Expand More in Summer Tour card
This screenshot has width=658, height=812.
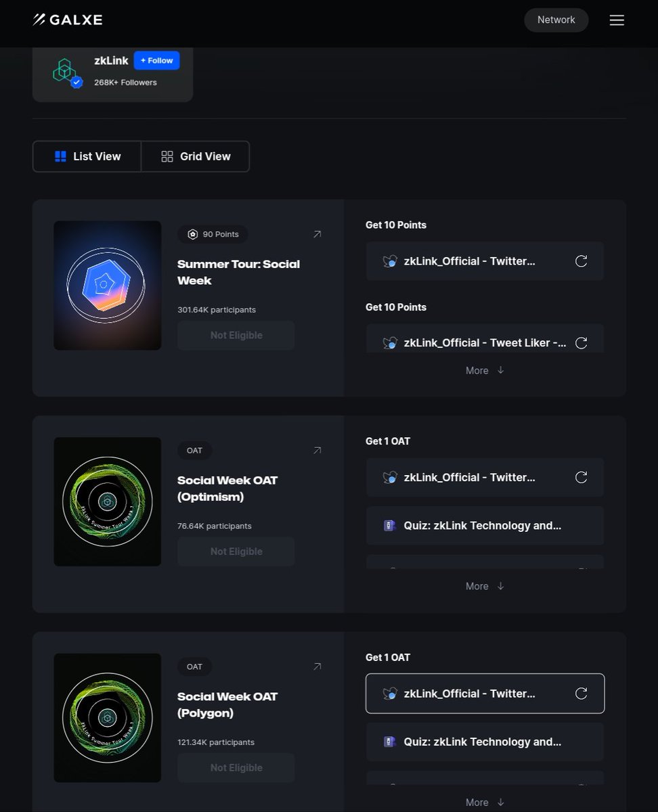coord(485,370)
